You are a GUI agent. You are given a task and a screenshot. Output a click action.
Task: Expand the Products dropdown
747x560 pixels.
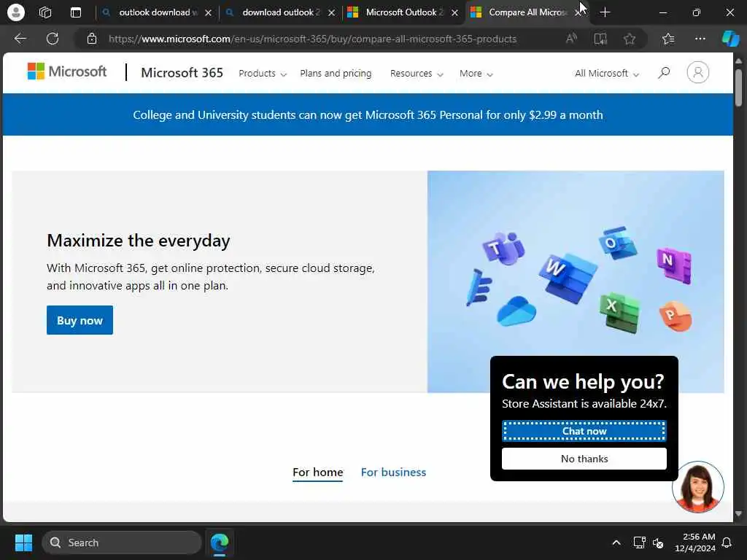click(x=263, y=74)
